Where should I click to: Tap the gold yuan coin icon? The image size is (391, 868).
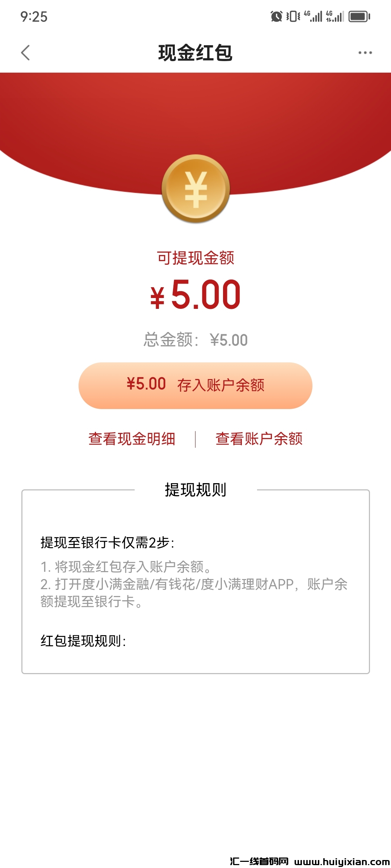pyautogui.click(x=195, y=189)
